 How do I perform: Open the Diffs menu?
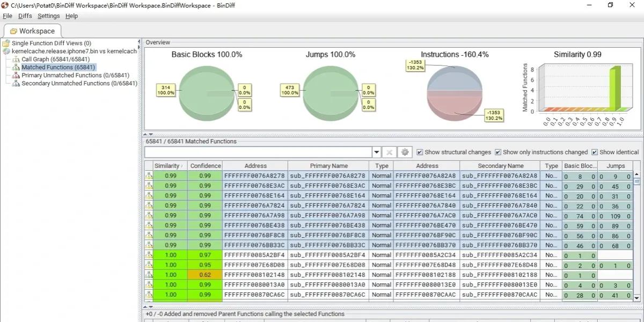click(25, 16)
